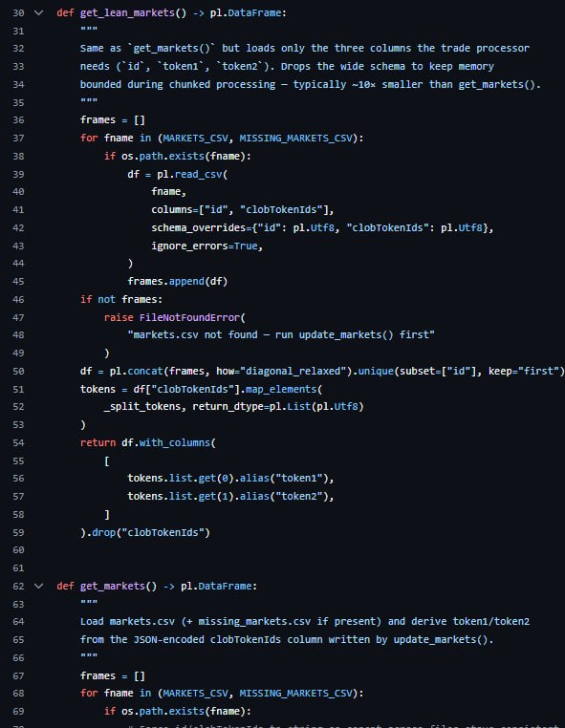Click 'columns=' argument on line 41
Image resolution: width=565 pixels, height=728 pixels.
pos(175,210)
